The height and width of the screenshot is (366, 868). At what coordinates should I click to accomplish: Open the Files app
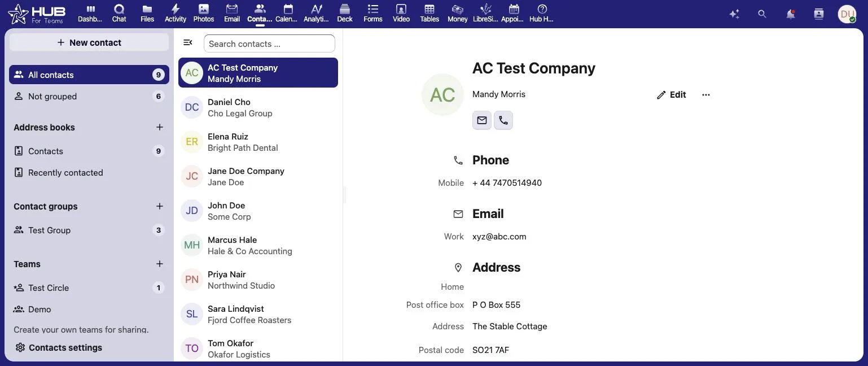coord(147,14)
